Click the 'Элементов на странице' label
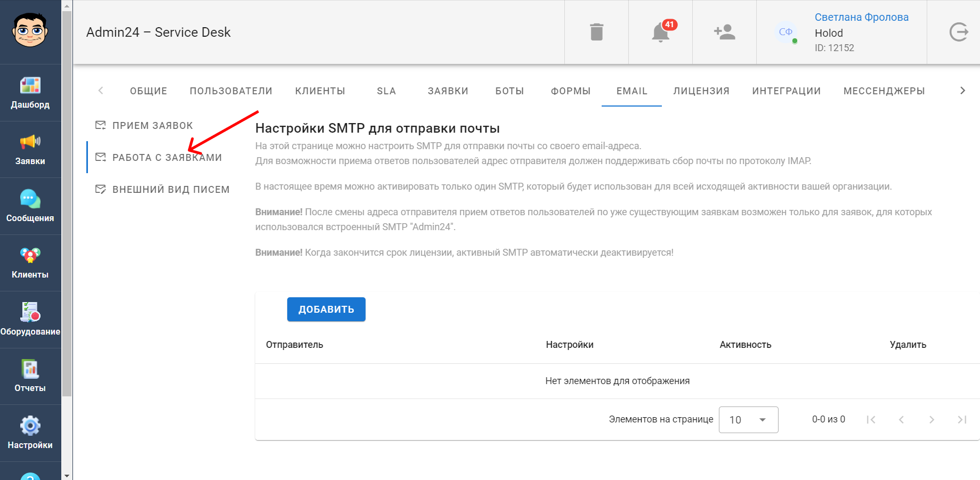The width and height of the screenshot is (980, 480). coord(661,419)
